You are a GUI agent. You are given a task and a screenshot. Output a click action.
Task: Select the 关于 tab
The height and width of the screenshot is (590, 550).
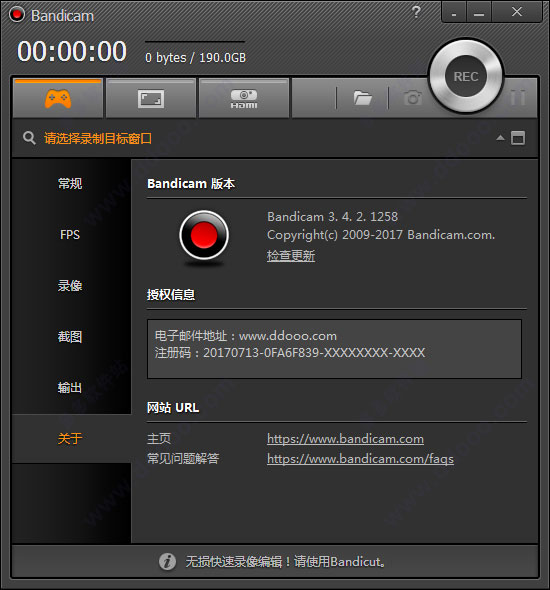point(70,438)
